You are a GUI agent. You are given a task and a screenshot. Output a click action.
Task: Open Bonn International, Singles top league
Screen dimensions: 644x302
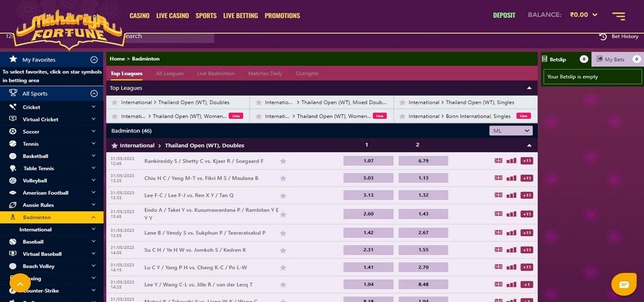[466, 116]
